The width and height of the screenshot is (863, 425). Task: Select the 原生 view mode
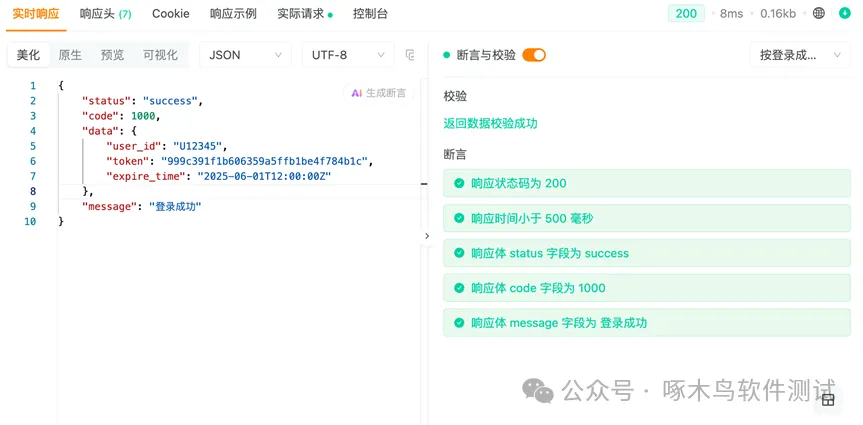coord(70,55)
